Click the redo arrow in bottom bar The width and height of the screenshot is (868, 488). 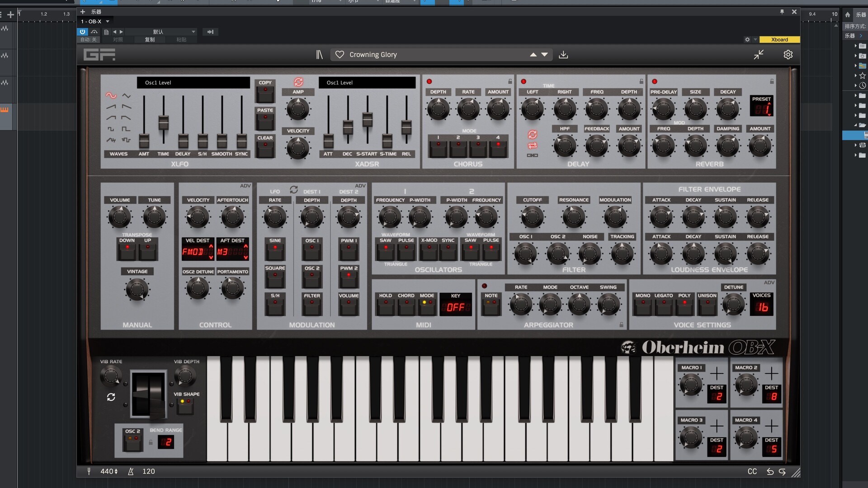[x=782, y=471]
